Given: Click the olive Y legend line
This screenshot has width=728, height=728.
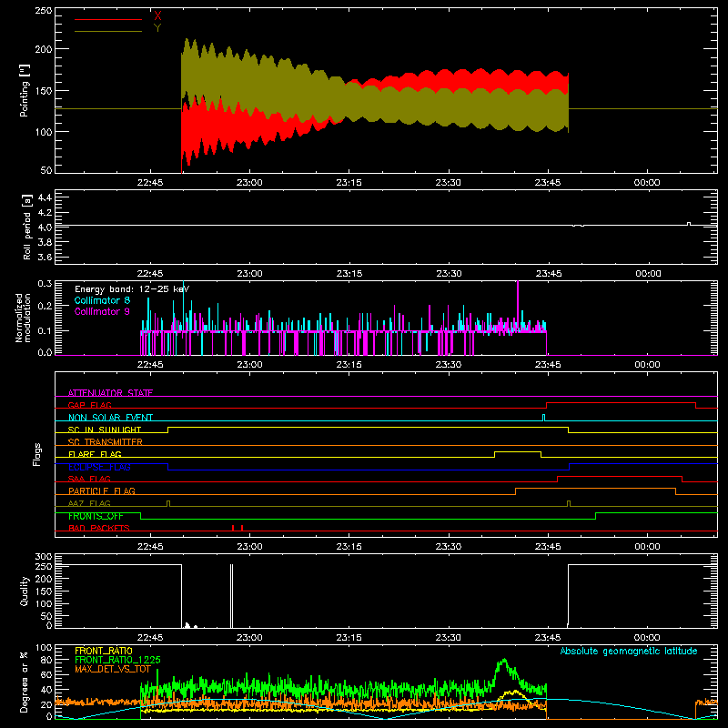Looking at the screenshot, I should [x=108, y=31].
